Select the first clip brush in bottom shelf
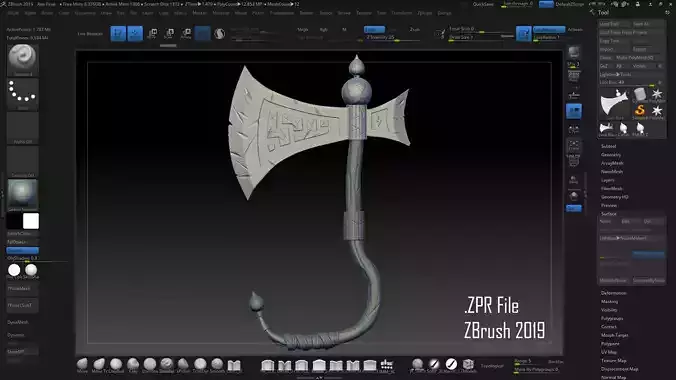This screenshot has width=676, height=380. click(x=268, y=366)
